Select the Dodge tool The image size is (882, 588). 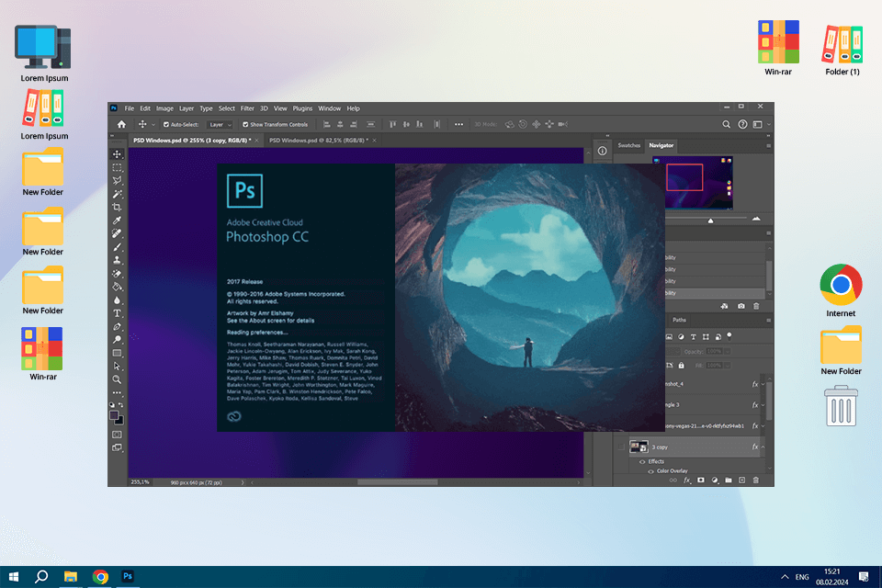117,340
